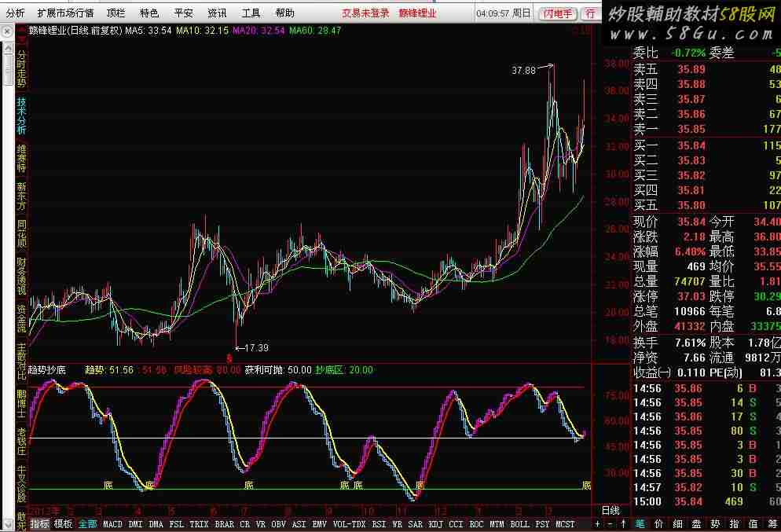
Task: Expand the 工具 menu
Action: coord(251,13)
